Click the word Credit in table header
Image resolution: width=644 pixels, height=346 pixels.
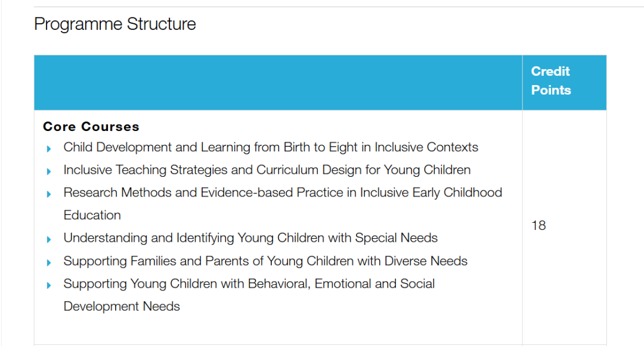click(550, 71)
